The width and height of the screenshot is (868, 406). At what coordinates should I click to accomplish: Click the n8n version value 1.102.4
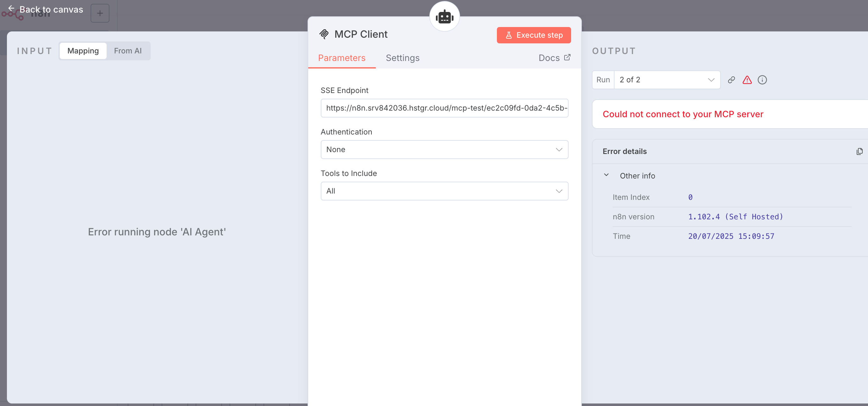tap(736, 217)
